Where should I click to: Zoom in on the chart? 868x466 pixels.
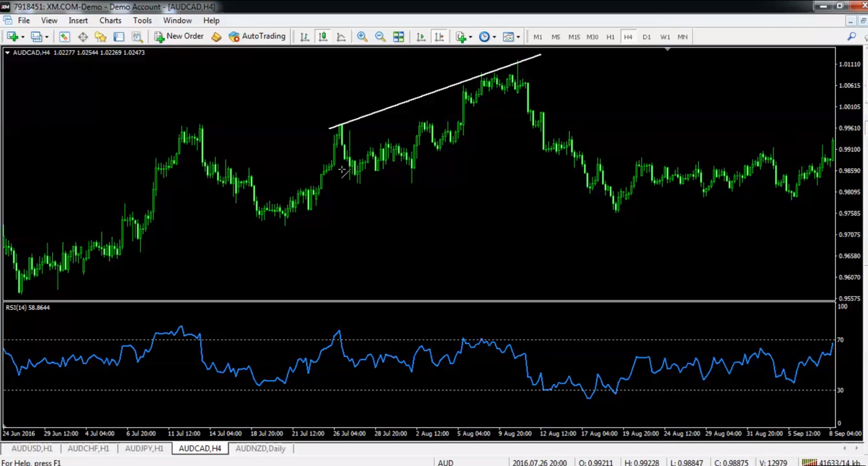(362, 37)
